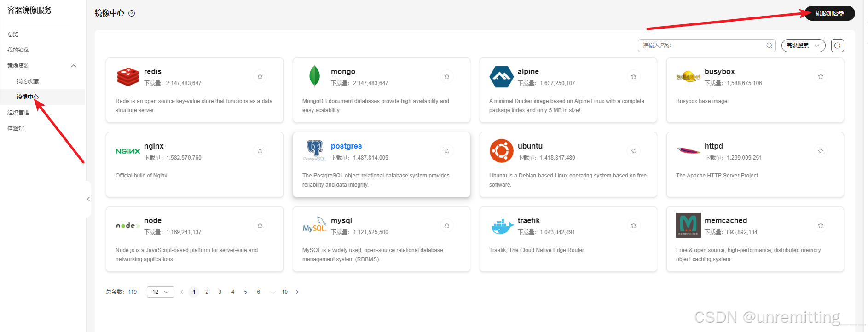Favorite the alpine image star

coord(634,76)
